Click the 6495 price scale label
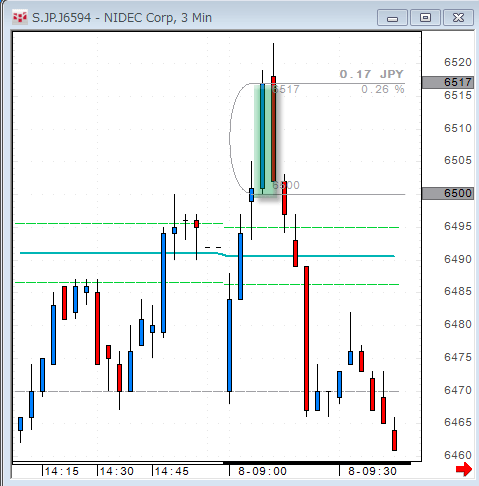The height and width of the screenshot is (486, 479). pyautogui.click(x=458, y=226)
